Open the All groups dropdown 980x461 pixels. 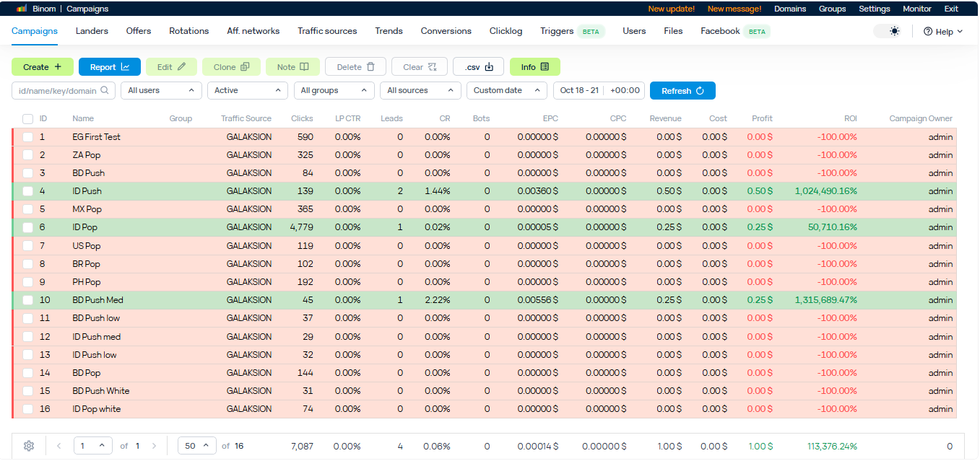(x=334, y=90)
